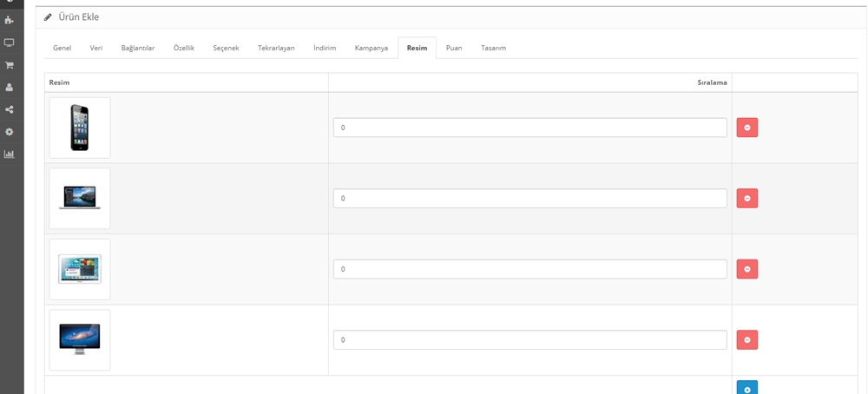Click the MacBook laptop thumbnail
The image size is (868, 394).
(80, 199)
